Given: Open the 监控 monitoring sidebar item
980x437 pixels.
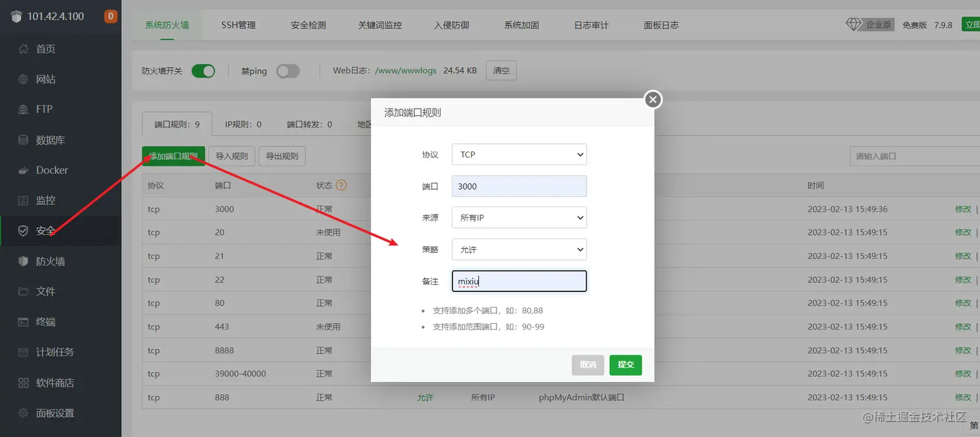Looking at the screenshot, I should pyautogui.click(x=60, y=201).
